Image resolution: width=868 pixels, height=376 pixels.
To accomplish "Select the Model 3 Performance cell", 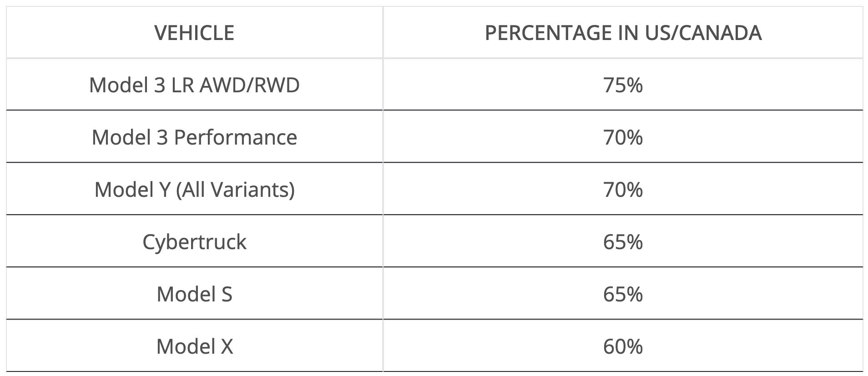I will 194,137.
